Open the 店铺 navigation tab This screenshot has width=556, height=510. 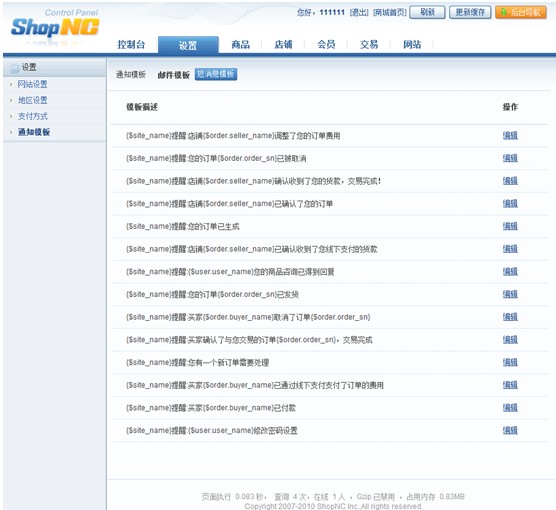coord(283,45)
